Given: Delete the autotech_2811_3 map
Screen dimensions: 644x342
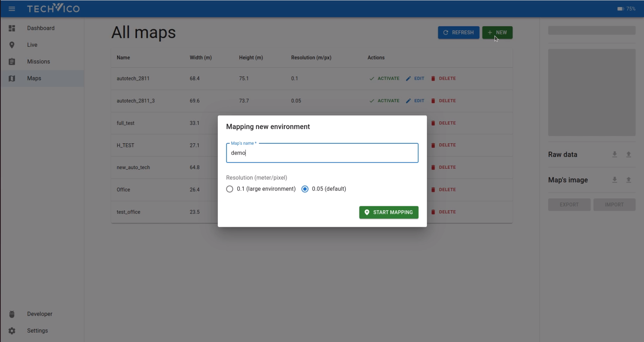Looking at the screenshot, I should [443, 101].
